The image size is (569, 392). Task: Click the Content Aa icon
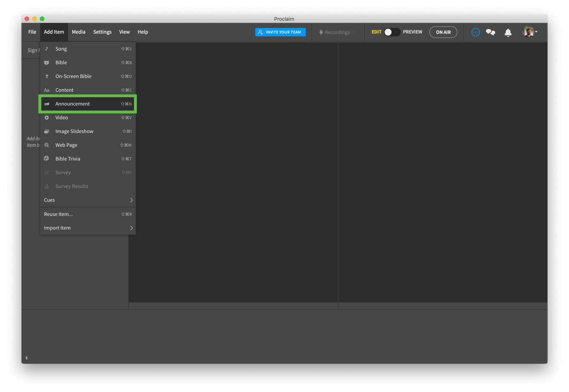coord(47,90)
